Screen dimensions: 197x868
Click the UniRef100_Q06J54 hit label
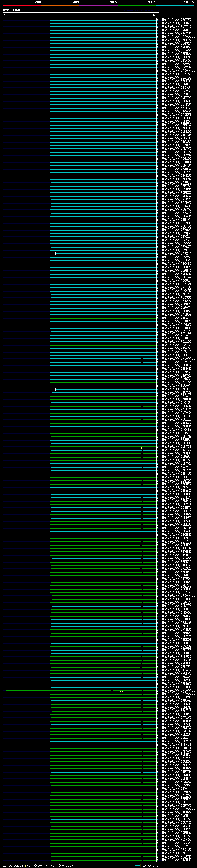[x=177, y=403]
